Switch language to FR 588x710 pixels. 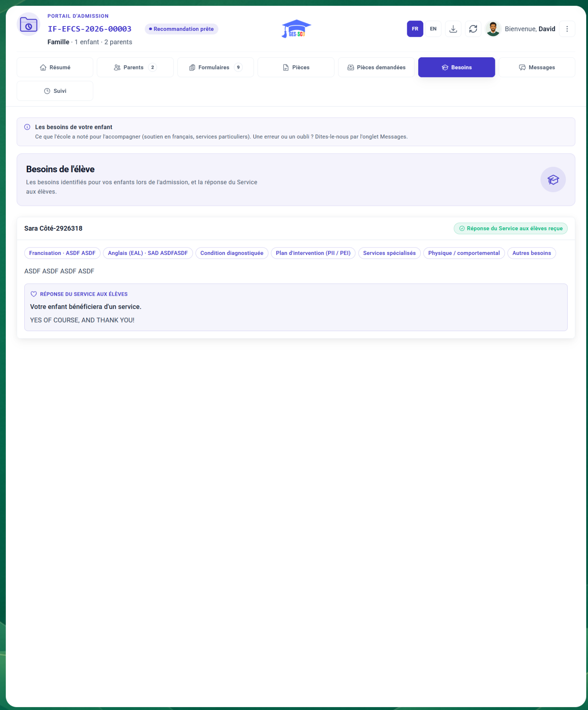pos(415,29)
